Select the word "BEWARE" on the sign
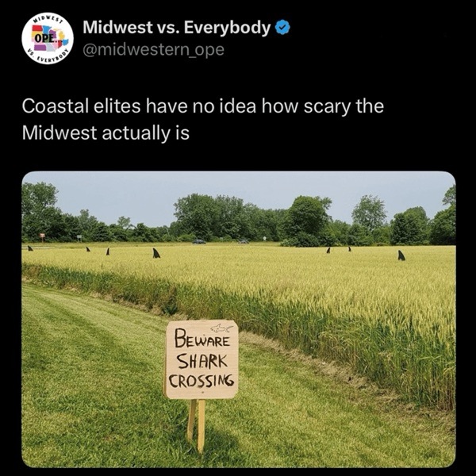The width and height of the screenshot is (476, 476). (x=202, y=340)
